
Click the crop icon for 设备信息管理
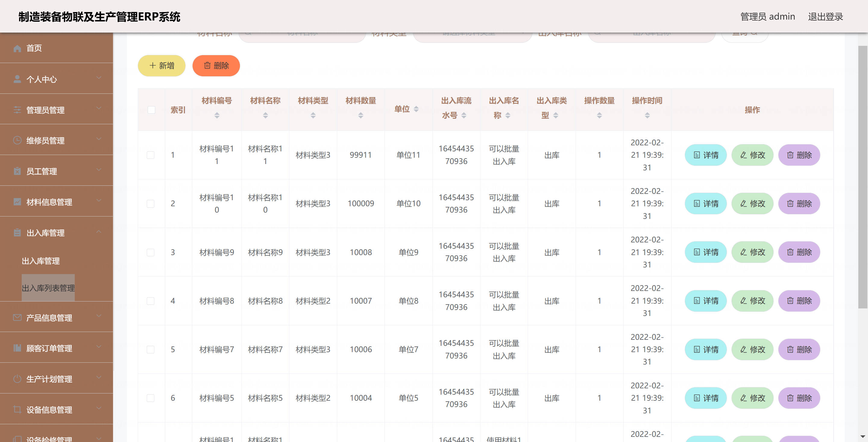coord(17,410)
